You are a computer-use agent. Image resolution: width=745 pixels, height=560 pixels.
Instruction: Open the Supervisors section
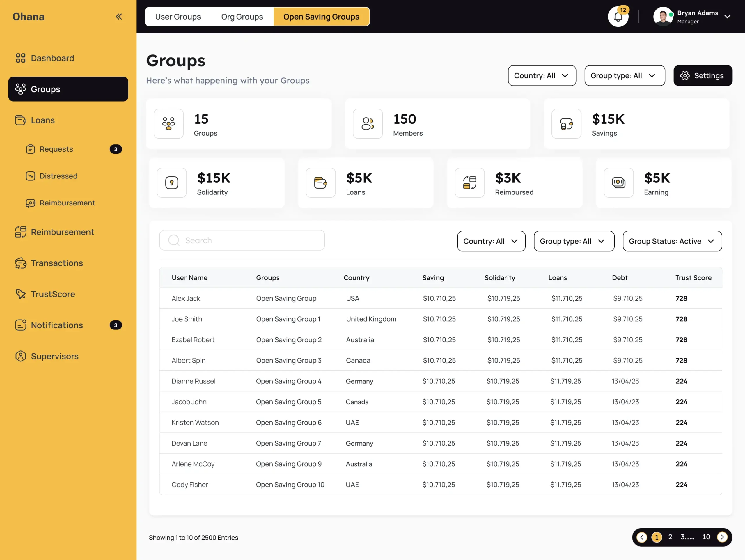point(54,356)
